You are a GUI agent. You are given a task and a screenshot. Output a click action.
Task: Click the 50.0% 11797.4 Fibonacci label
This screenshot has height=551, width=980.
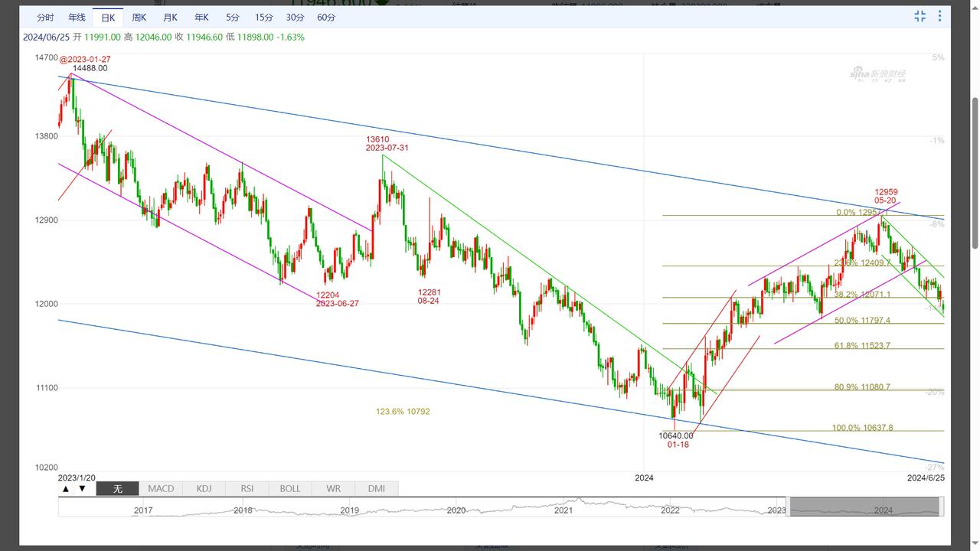(862, 321)
